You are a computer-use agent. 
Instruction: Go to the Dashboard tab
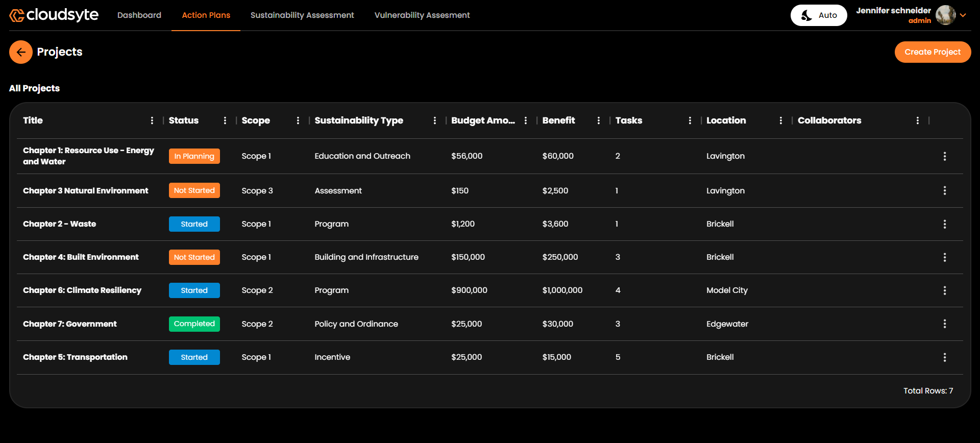(x=139, y=15)
